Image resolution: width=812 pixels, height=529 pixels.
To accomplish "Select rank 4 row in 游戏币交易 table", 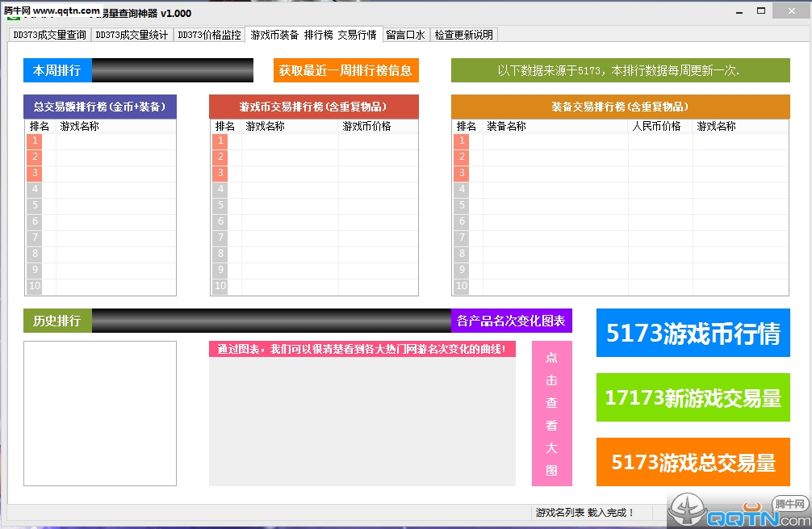I will point(314,189).
